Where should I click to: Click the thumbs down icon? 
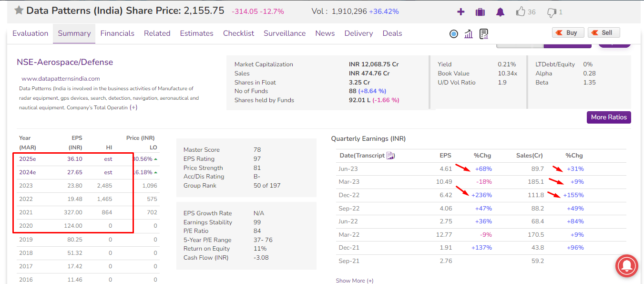pos(552,12)
